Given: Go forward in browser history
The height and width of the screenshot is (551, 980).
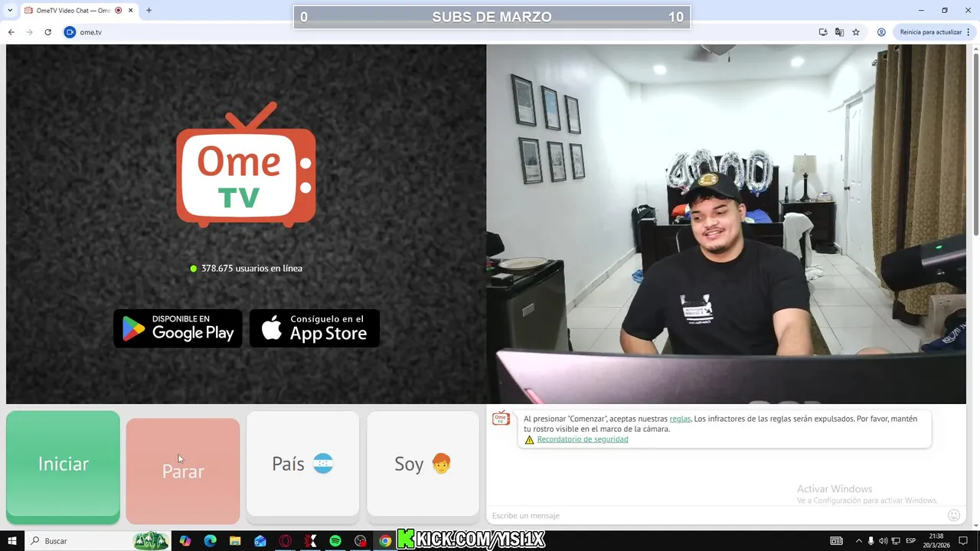Looking at the screenshot, I should (x=29, y=32).
